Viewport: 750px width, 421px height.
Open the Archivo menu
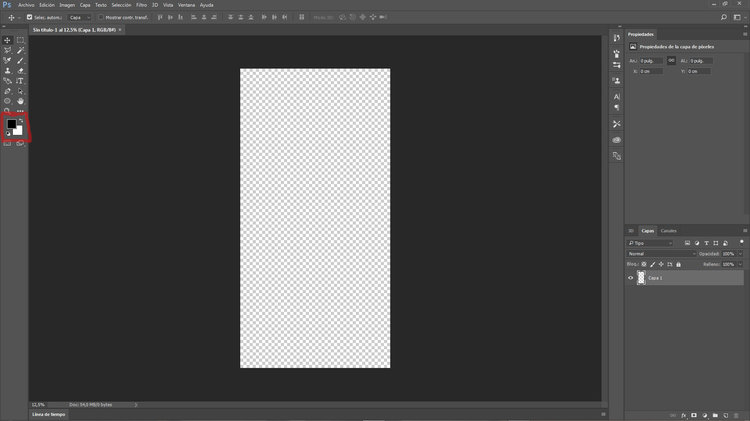26,5
